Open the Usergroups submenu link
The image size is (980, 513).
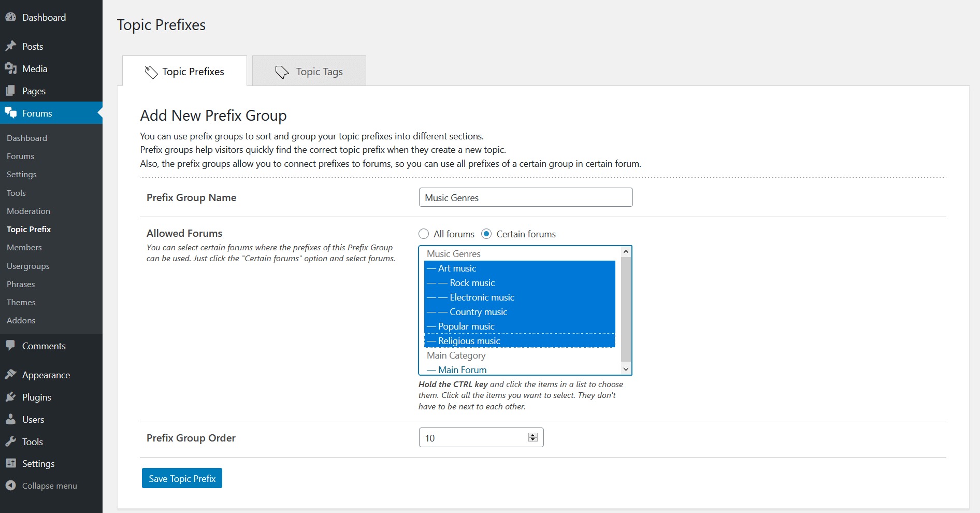click(28, 266)
